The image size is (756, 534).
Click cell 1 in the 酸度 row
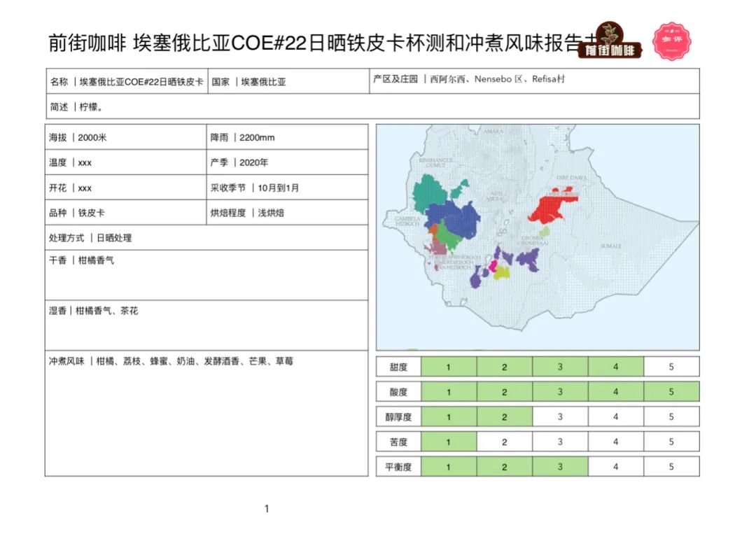pyautogui.click(x=449, y=392)
